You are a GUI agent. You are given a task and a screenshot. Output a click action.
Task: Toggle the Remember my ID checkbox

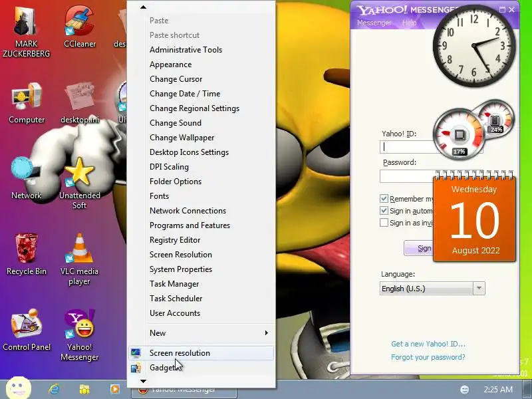384,198
